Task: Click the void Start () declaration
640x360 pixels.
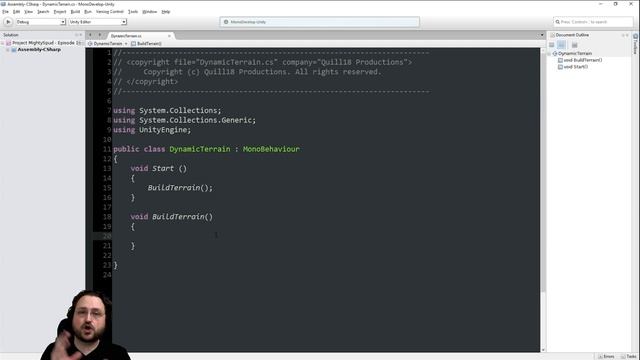Action: pyautogui.click(x=158, y=169)
